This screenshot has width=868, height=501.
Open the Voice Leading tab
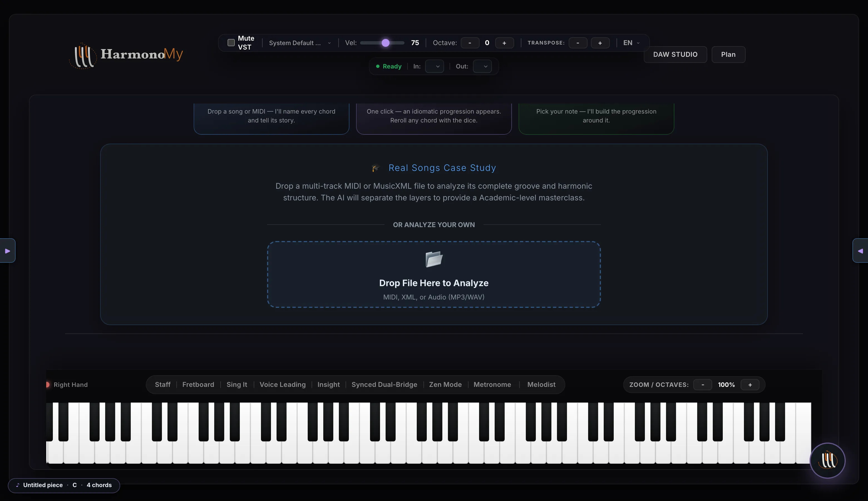tap(282, 385)
